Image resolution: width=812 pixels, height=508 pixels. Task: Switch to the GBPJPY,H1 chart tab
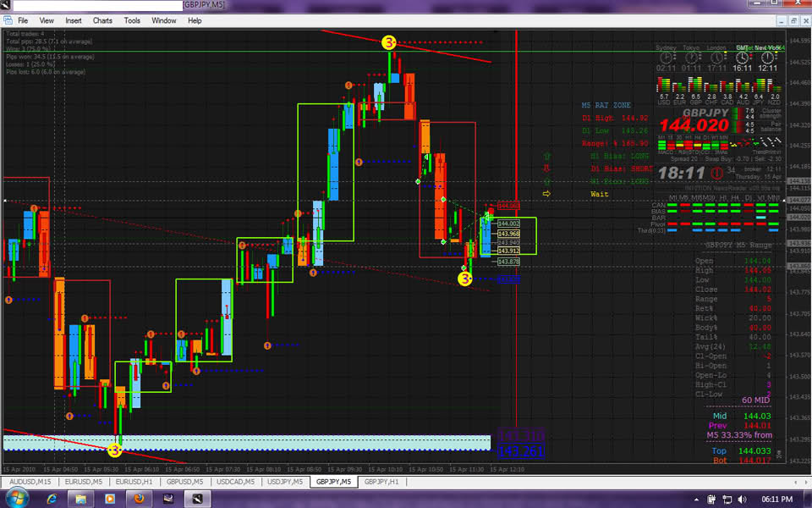click(381, 482)
